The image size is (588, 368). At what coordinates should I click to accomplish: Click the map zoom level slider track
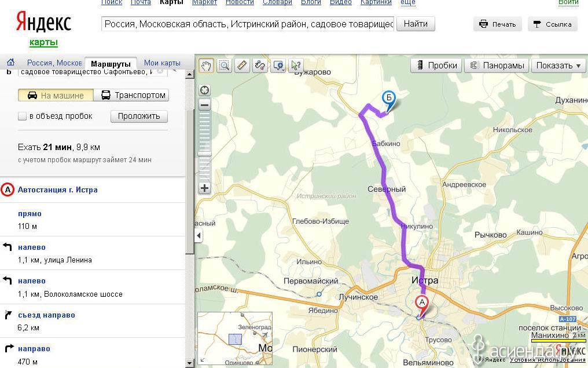204,147
